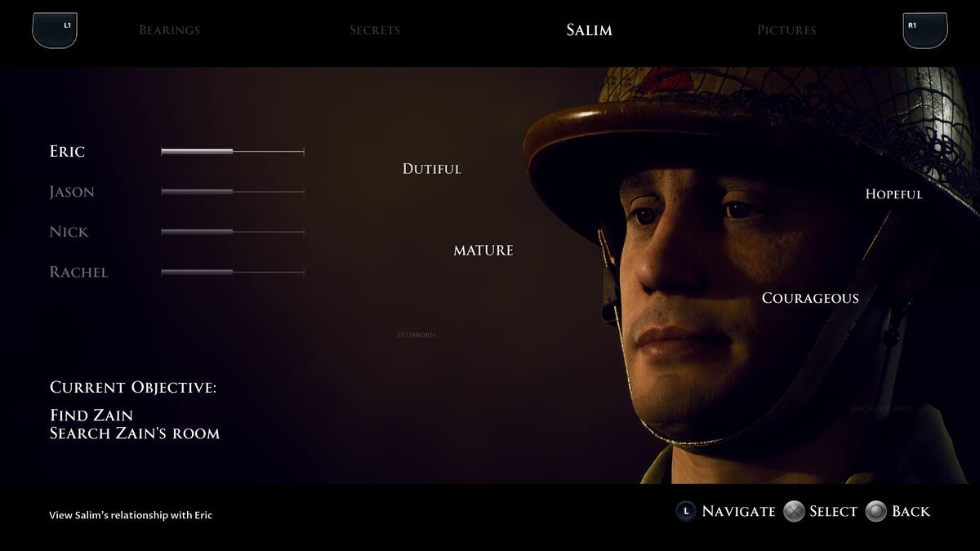Image resolution: width=980 pixels, height=551 pixels.
Task: Open the Secrets tab
Action: click(375, 30)
